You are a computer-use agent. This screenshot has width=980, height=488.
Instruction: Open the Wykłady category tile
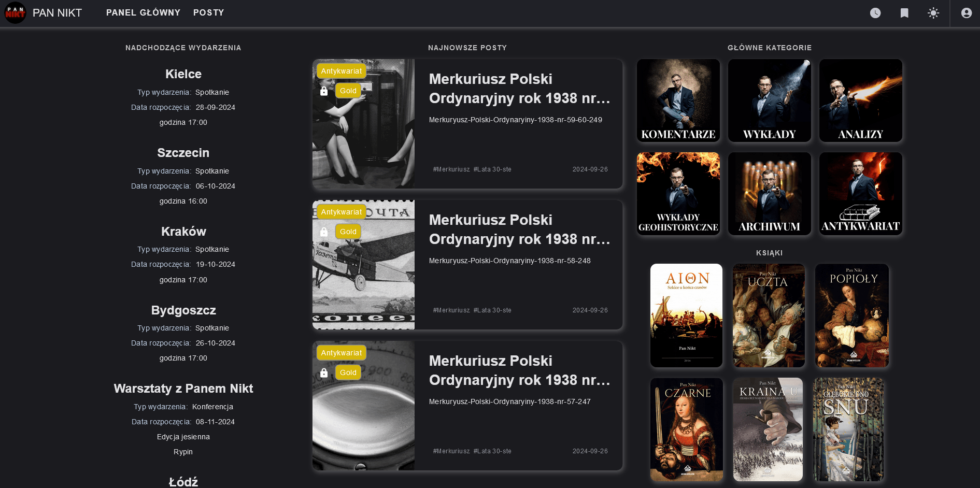pos(769,101)
